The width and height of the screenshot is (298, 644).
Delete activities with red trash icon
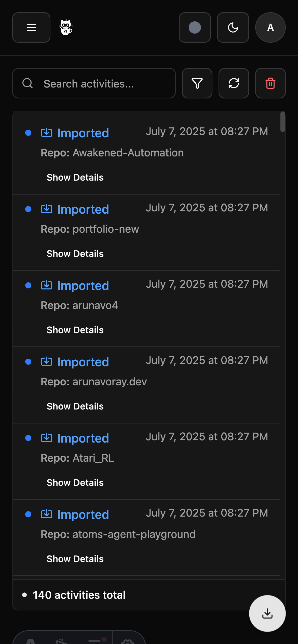point(270,83)
